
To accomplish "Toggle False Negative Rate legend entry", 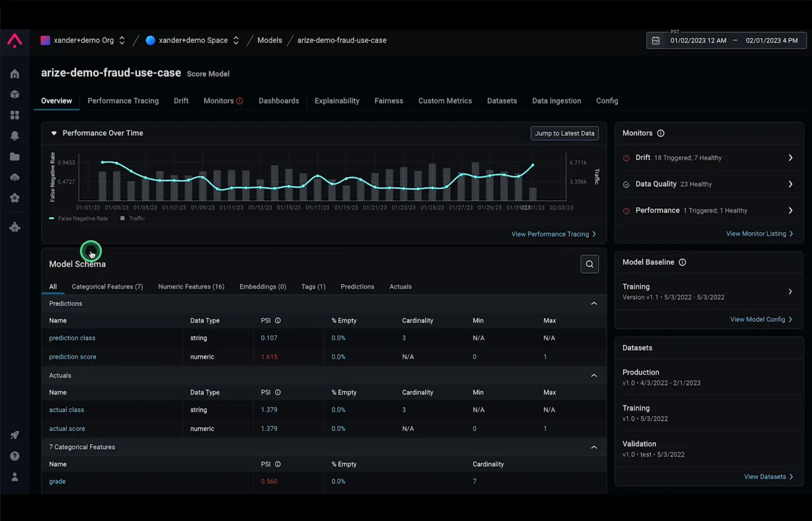I will [78, 219].
